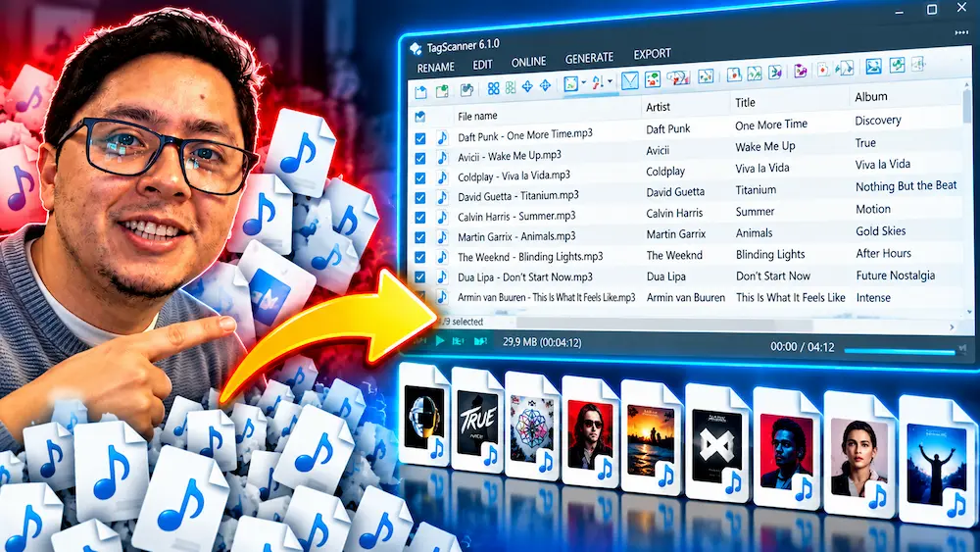The image size is (980, 552).
Task: Click the playback progress slider near 04:12
Action: (900, 351)
